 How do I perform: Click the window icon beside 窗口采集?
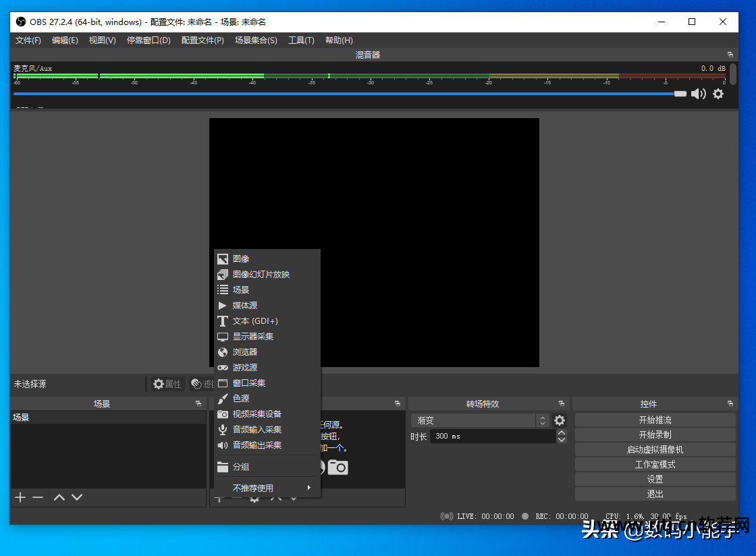(x=222, y=383)
